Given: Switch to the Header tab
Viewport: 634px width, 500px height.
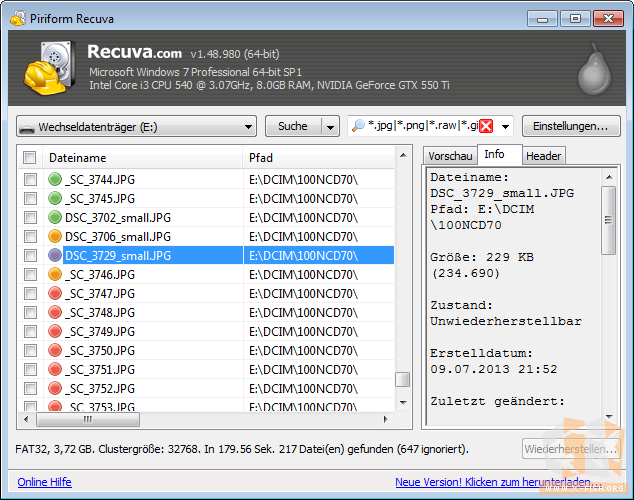Looking at the screenshot, I should 543,156.
